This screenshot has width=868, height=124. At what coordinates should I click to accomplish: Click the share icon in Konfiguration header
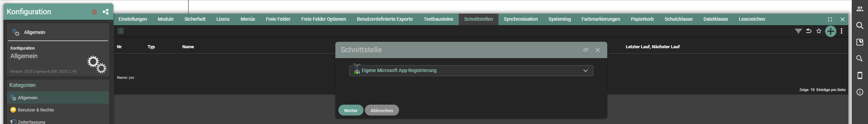(105, 12)
